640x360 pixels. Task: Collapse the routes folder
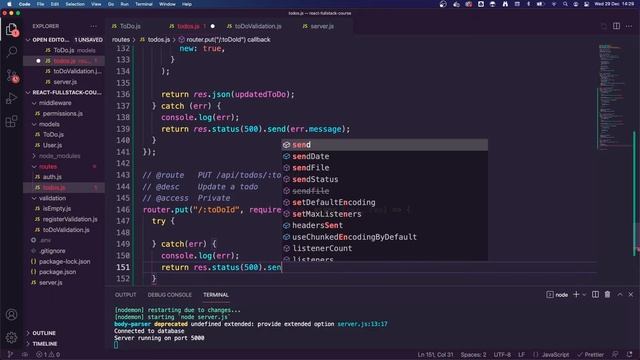(48, 167)
